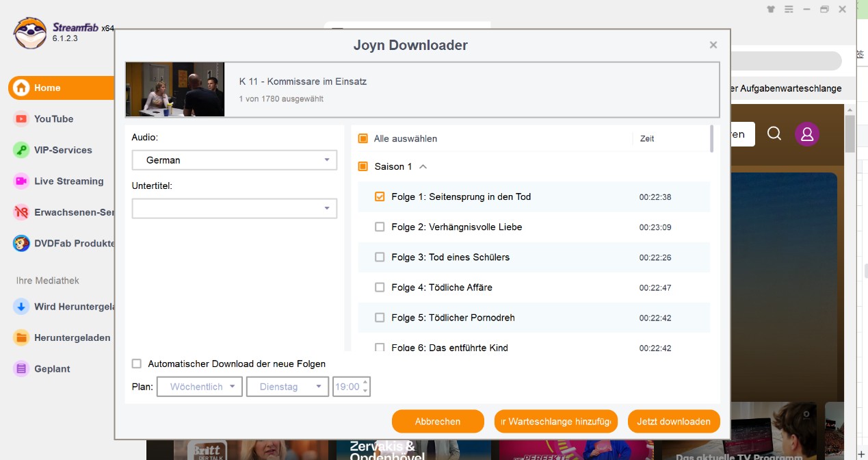Open the hamburger menu in title bar
The width and height of the screenshot is (868, 460).
(789, 10)
